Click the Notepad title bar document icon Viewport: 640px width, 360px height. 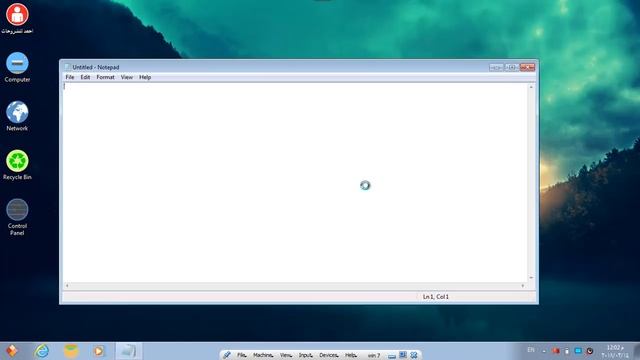click(67, 67)
